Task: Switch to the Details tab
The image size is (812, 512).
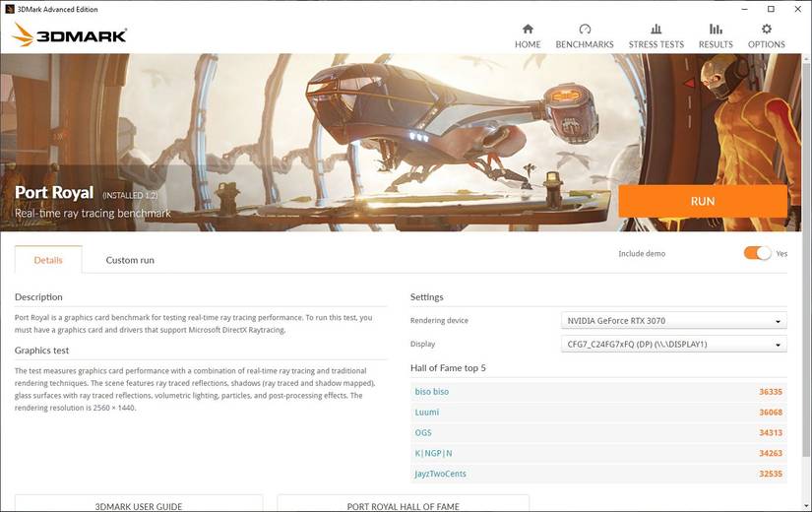Action: point(48,260)
